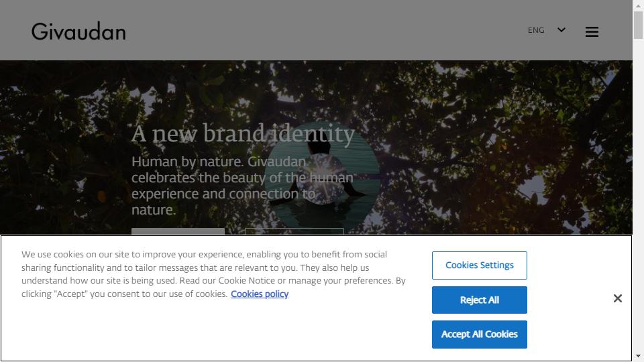Image resolution: width=644 pixels, height=362 pixels.
Task: Click Accept All Cookies
Action: [479, 335]
